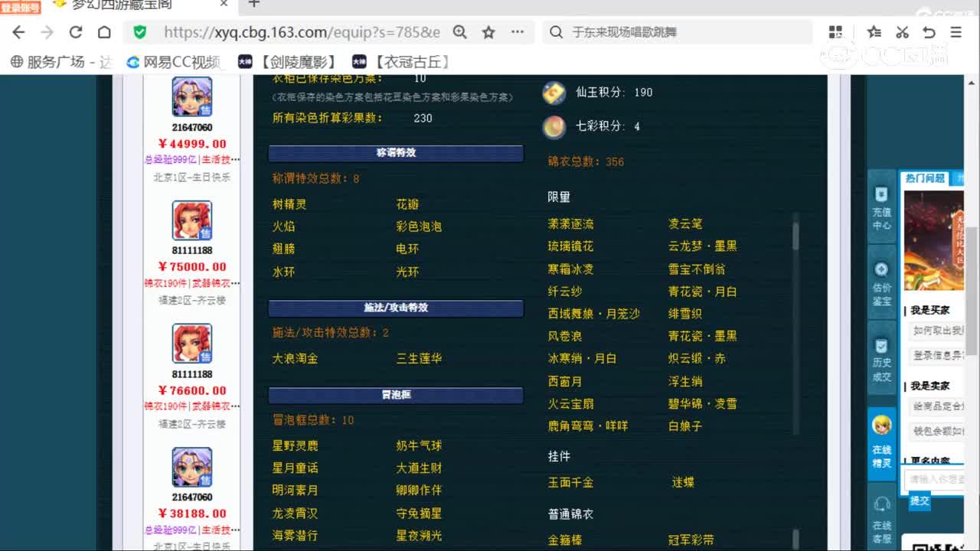Open the ￥38188.00 character avatar
This screenshot has height=551, width=980.
point(192,467)
